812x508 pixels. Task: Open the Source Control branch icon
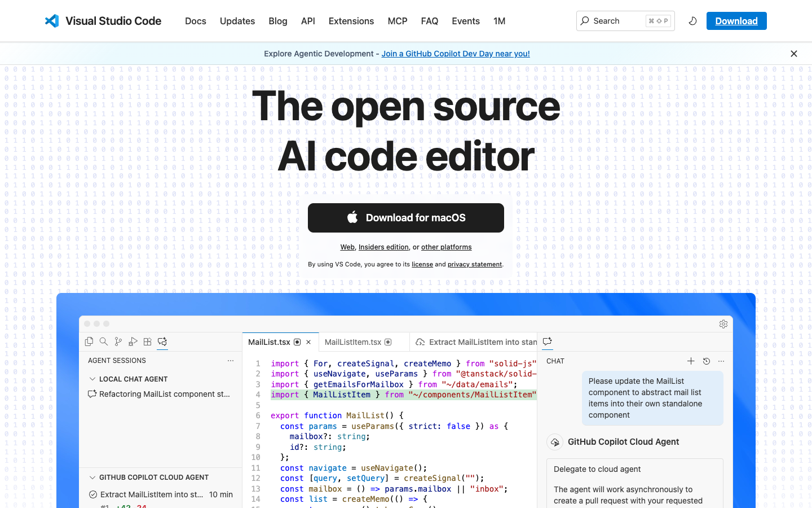(118, 341)
